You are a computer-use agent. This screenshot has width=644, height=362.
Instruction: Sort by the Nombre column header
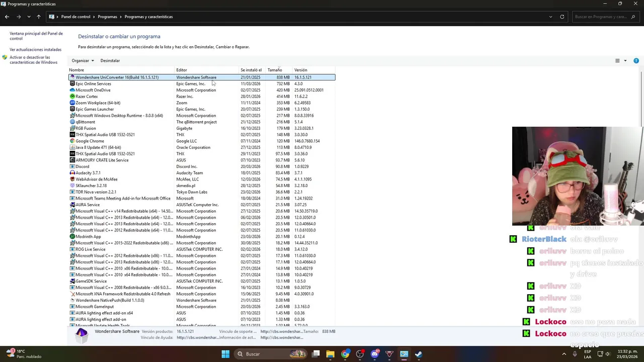pos(121,70)
